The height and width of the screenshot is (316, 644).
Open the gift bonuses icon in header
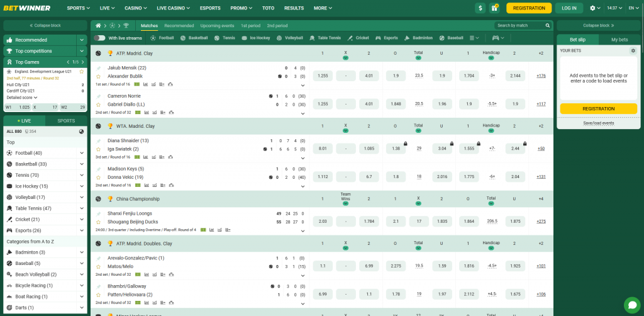coord(494,8)
